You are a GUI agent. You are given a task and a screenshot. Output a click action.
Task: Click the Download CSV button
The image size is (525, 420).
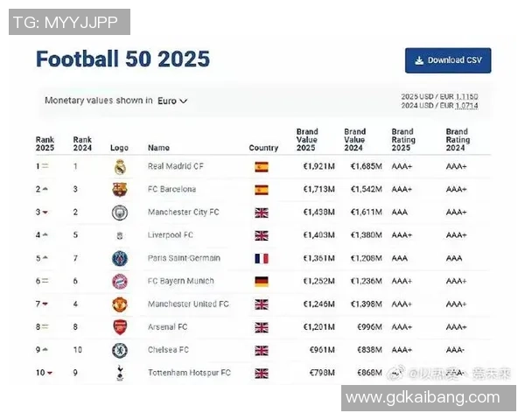point(448,60)
